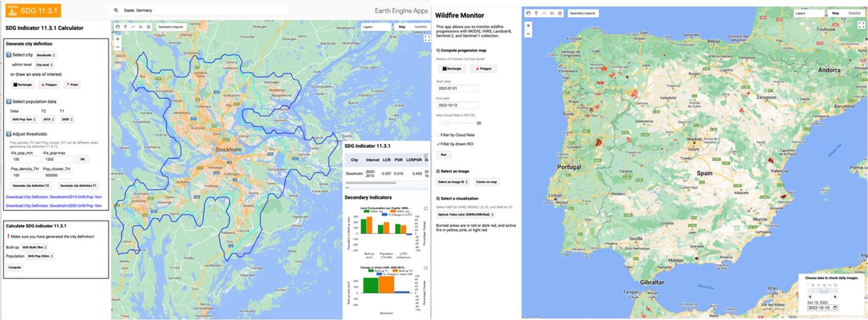Switch Stockholm map to Satellite view
Screen dimensions: 868x320
420,27
